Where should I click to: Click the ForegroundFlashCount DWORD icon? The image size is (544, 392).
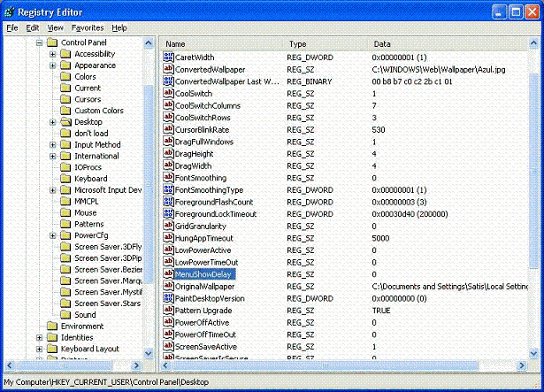168,202
